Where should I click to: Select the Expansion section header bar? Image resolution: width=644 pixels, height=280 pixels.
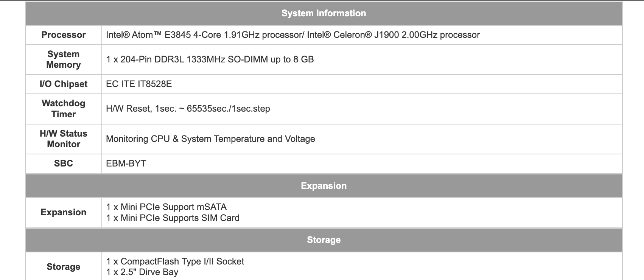pyautogui.click(x=324, y=186)
